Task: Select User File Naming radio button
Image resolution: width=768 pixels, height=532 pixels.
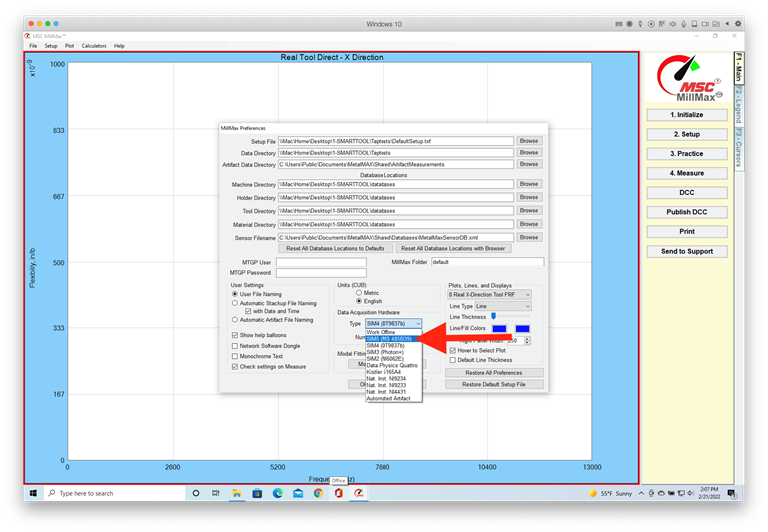Action: 235,294
